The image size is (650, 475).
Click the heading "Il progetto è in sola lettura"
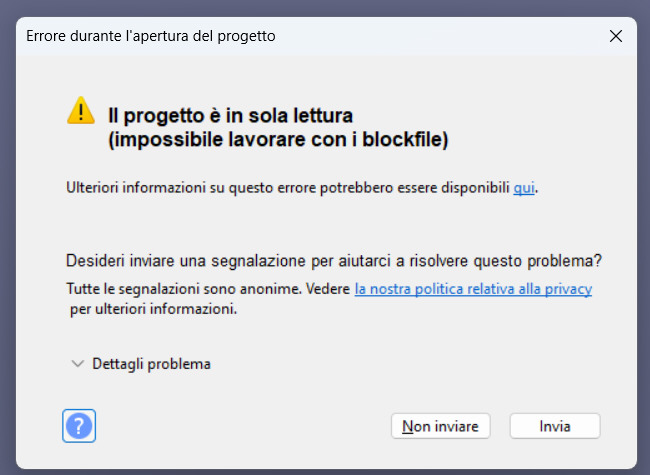(231, 114)
